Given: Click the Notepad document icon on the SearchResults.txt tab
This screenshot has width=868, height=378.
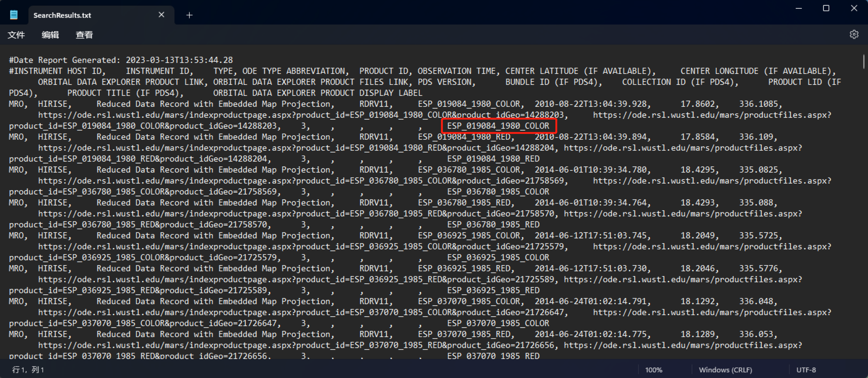Looking at the screenshot, I should click(x=14, y=15).
